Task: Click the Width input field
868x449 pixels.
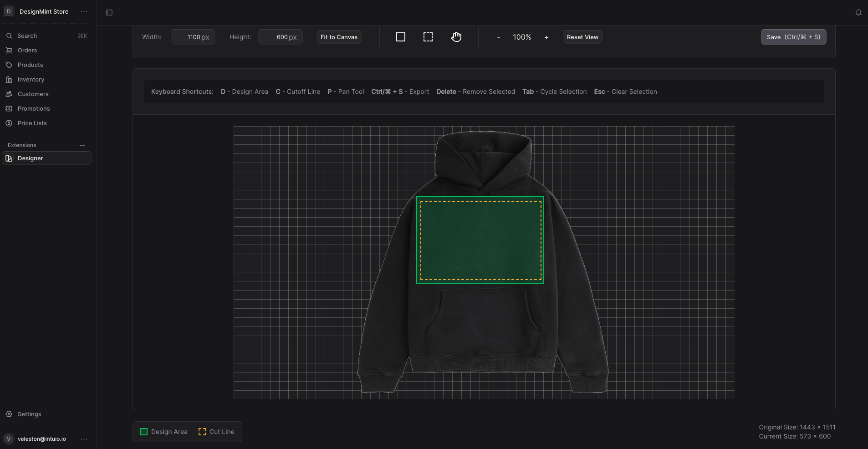Action: point(193,37)
